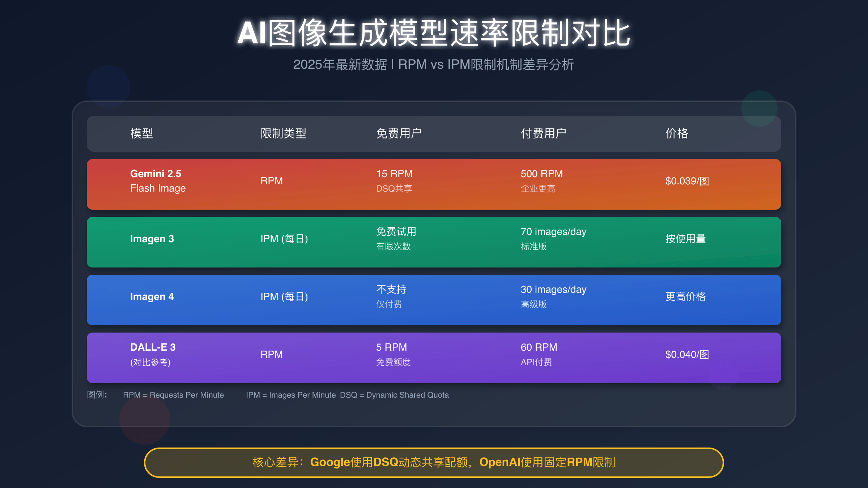Click the Gemini 2.5 model name
868x488 pixels.
pyautogui.click(x=156, y=174)
